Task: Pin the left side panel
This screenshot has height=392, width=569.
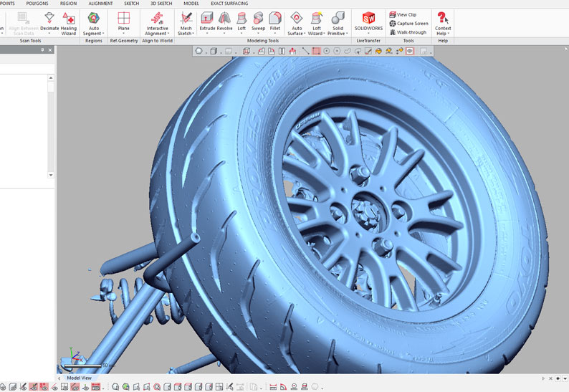Action: coord(42,49)
